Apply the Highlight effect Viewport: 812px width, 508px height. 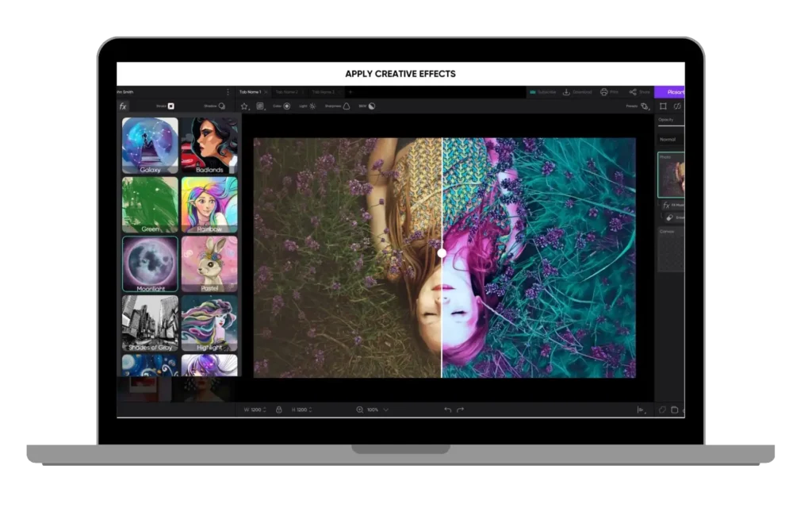[x=209, y=324]
